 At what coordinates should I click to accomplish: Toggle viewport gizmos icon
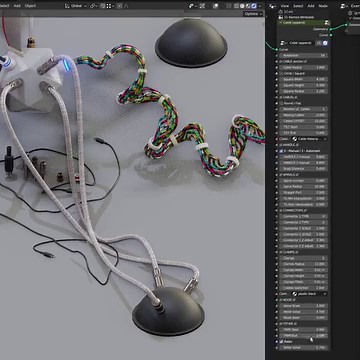coord(202,6)
